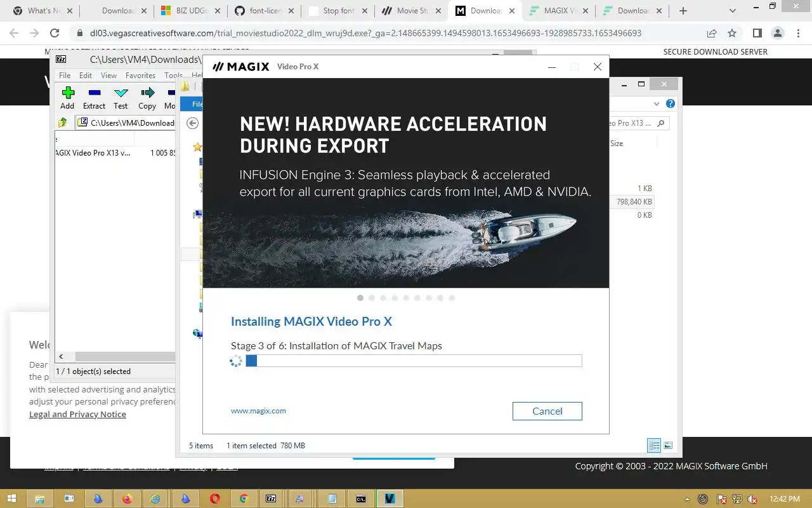Screen dimensions: 812x508
Task: Close the BIZ UDGothic tab
Action: 217,11
